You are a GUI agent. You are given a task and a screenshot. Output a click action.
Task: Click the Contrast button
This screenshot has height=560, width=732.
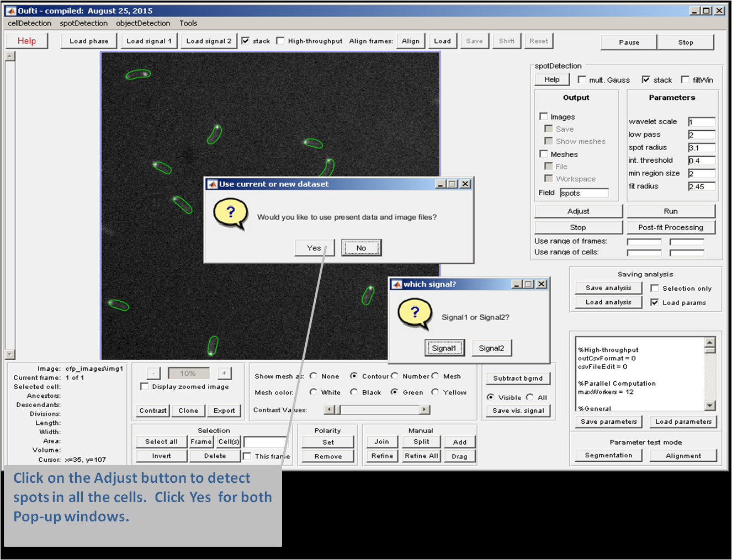click(153, 410)
